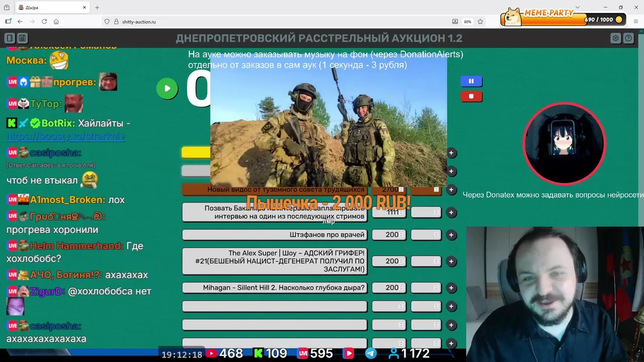Open auction settings gear

tap(615, 38)
